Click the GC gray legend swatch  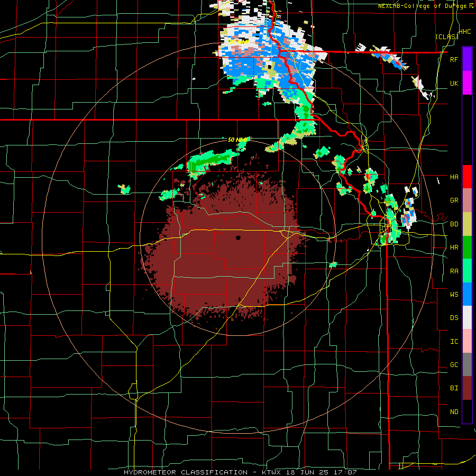point(467,364)
